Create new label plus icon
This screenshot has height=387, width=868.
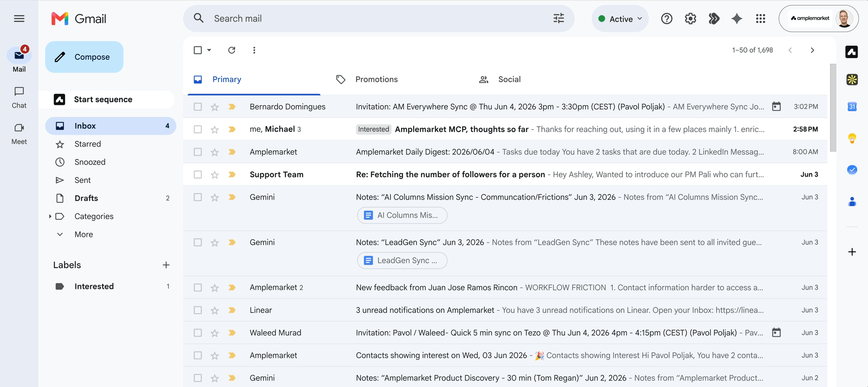(166, 265)
